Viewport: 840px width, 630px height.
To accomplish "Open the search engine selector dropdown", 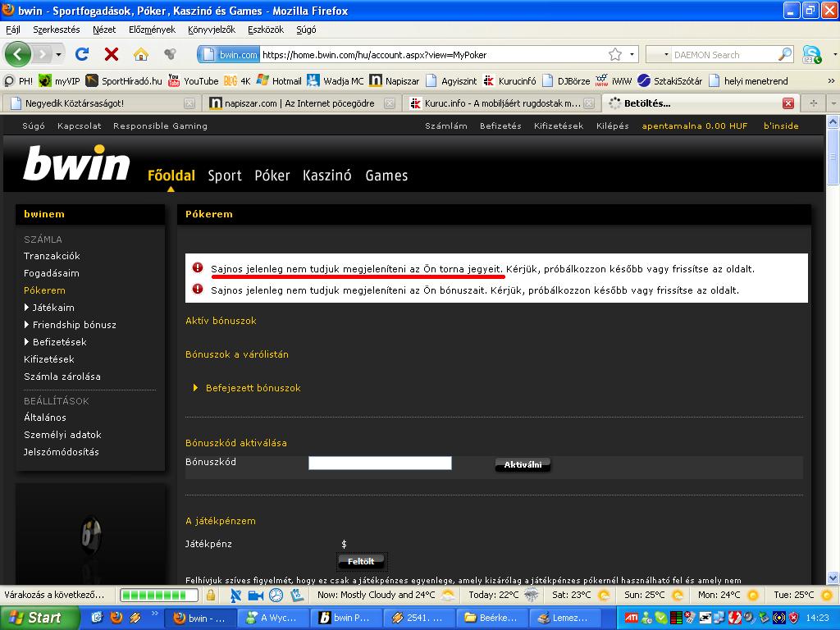I will [666, 55].
